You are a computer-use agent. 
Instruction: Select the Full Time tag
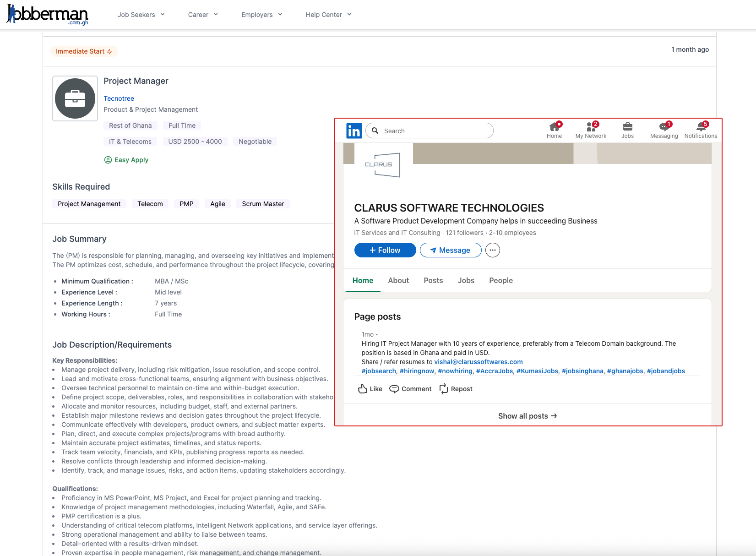point(182,125)
